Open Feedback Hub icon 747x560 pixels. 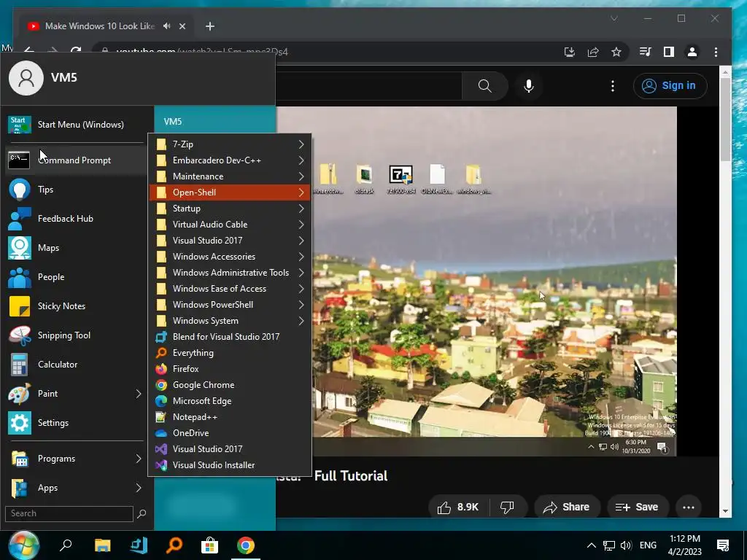20,219
